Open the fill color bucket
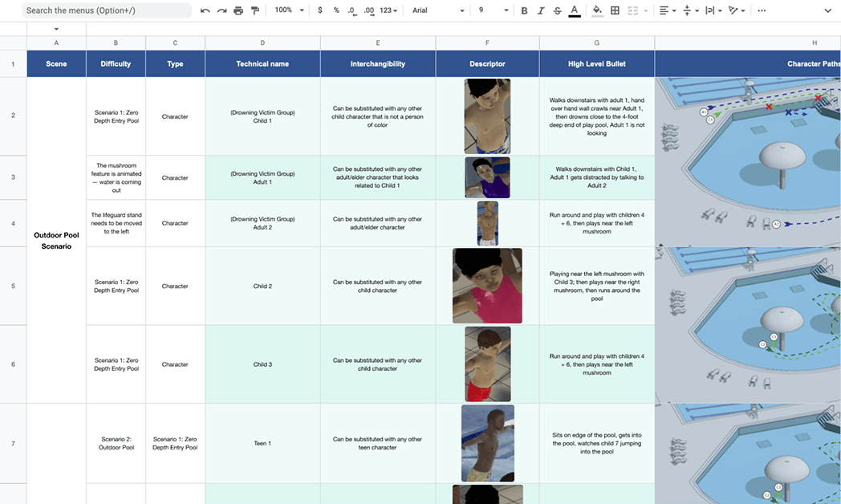Viewport: 841px width, 504px height. [x=597, y=10]
